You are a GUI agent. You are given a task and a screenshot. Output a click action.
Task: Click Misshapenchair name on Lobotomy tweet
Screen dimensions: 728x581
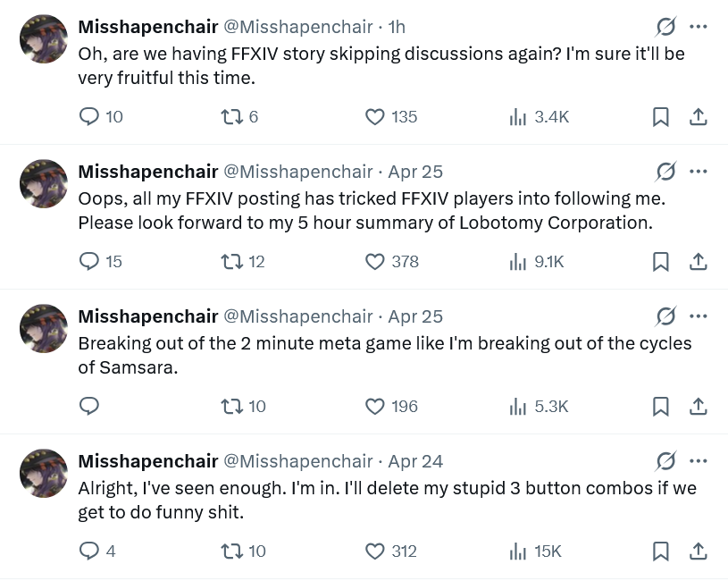[x=148, y=172]
